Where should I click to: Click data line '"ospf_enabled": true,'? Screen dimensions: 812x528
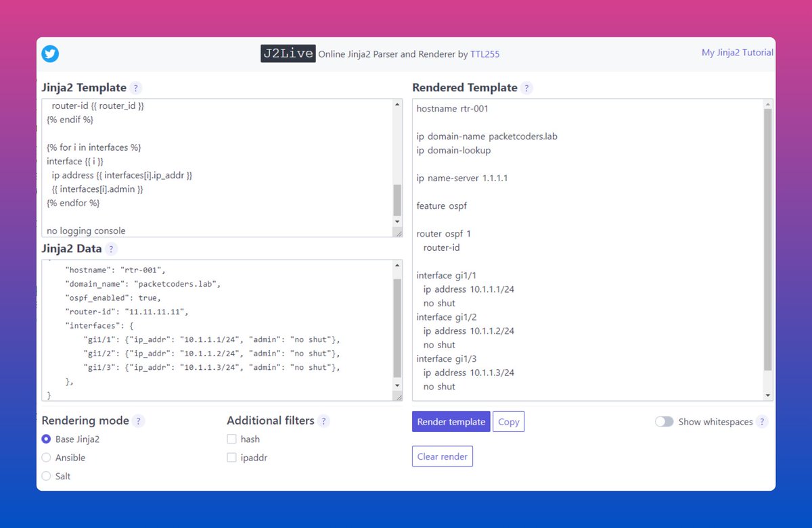[x=113, y=297]
